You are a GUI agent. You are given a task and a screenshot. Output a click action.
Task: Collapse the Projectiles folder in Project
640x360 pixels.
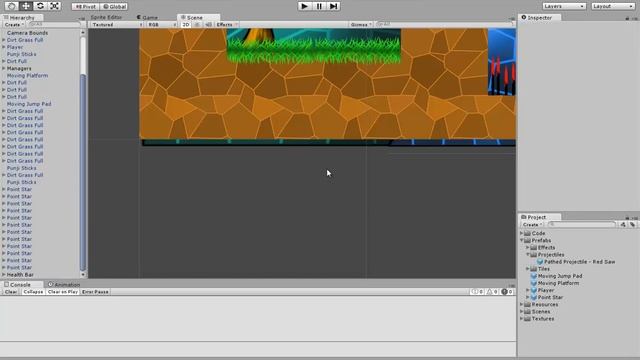[x=527, y=255]
